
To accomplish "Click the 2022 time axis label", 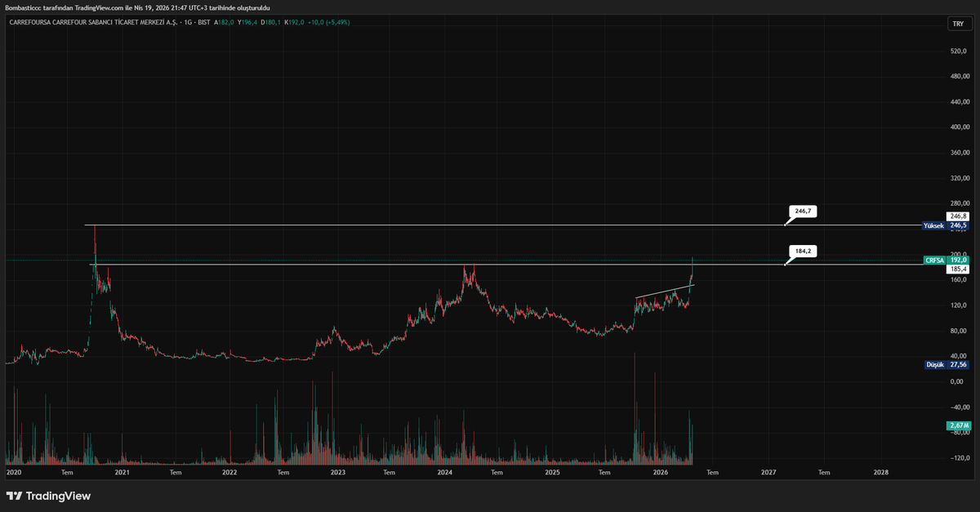I will [x=229, y=472].
